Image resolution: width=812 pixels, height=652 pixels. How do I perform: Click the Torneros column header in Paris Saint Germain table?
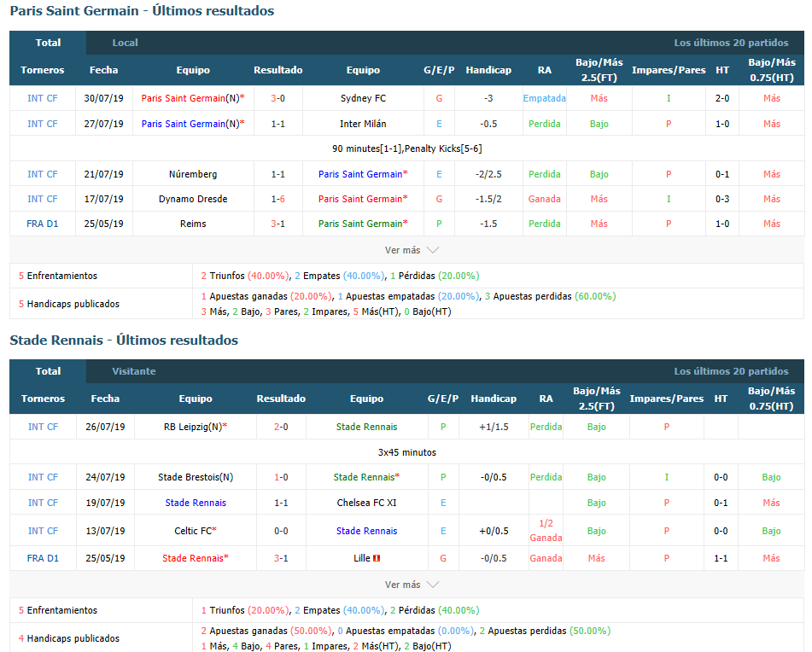click(43, 70)
